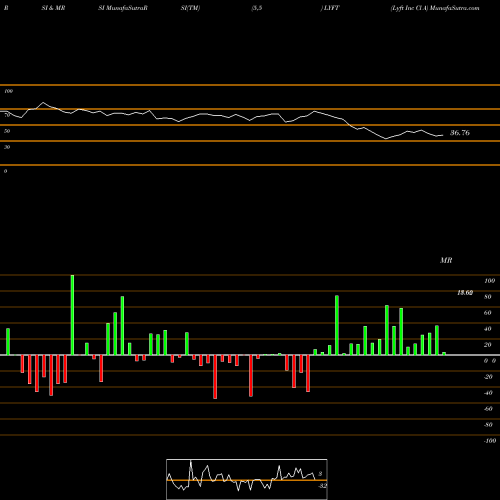Click the -80 label on MR axis
This screenshot has height=500, width=500.
pyautogui.click(x=488, y=425)
